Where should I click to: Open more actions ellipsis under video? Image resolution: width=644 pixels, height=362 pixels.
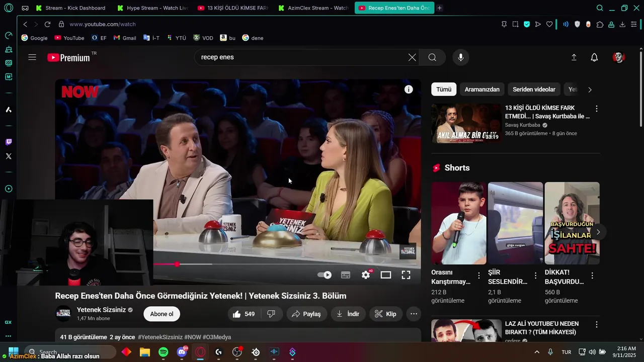[x=414, y=314]
